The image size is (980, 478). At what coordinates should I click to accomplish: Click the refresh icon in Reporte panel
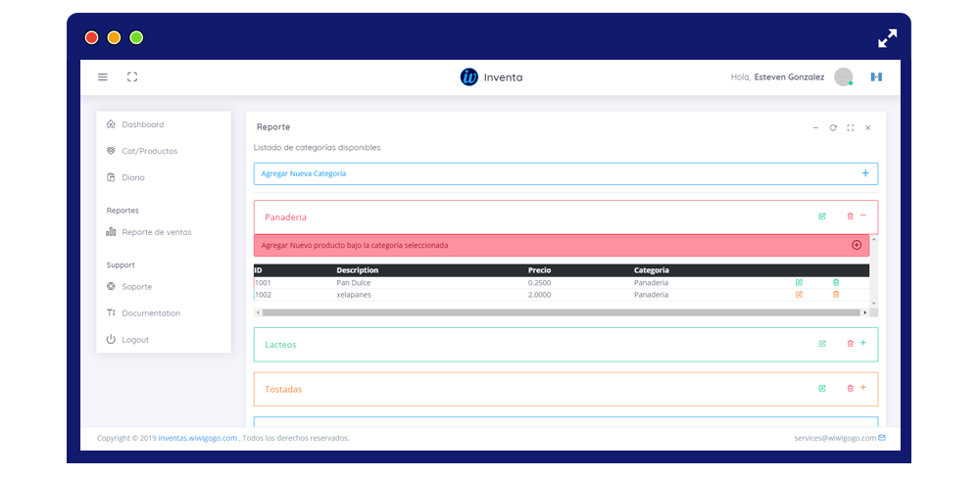(x=833, y=127)
